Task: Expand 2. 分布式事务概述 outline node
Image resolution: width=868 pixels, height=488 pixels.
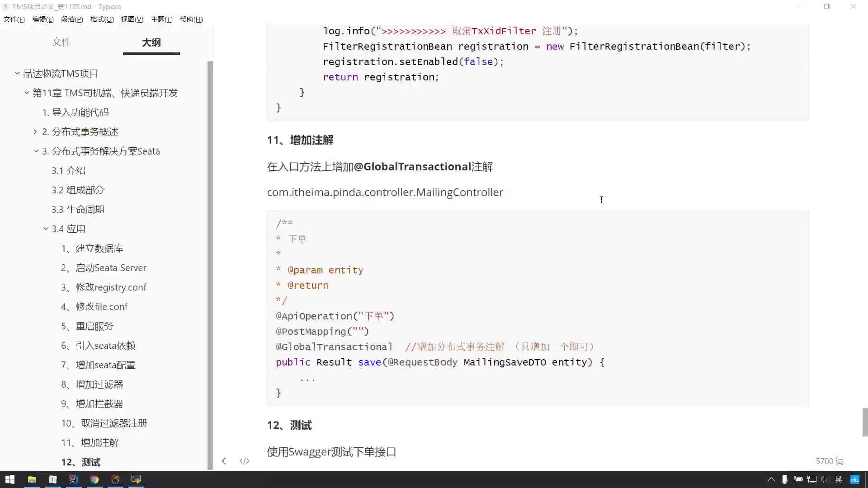Action: click(35, 131)
